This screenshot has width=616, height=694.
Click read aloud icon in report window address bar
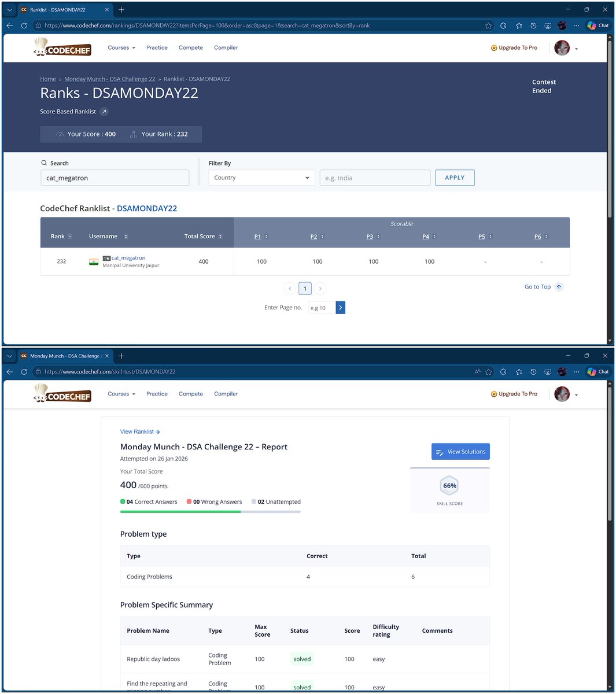click(477, 372)
